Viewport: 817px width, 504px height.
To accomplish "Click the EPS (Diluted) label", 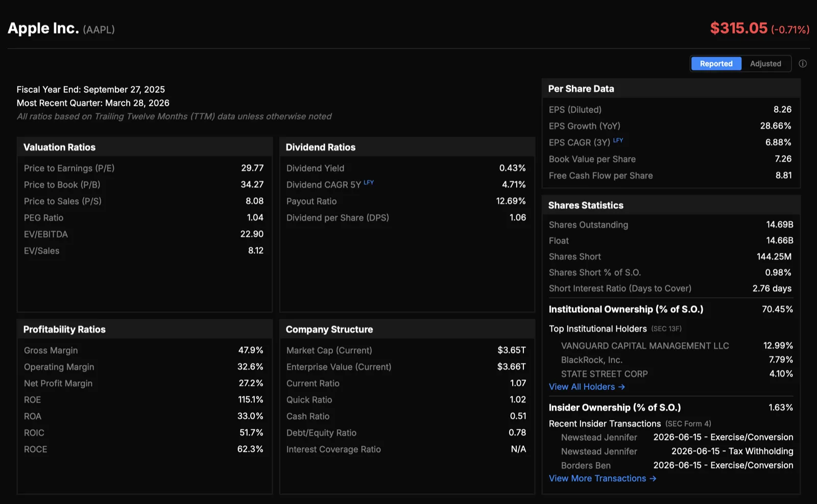I will [575, 110].
